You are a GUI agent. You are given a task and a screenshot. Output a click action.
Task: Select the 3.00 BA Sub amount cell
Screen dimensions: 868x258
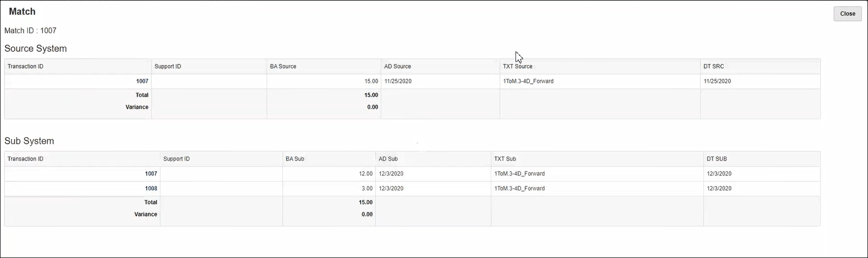(x=367, y=188)
